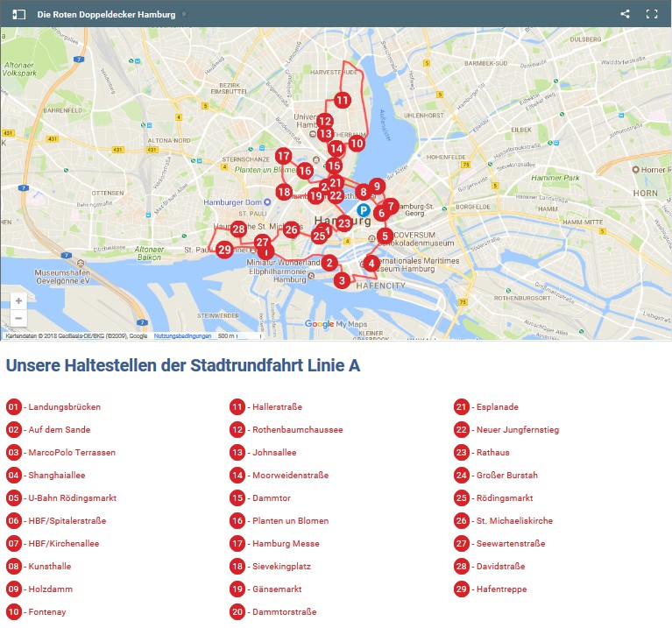
Task: Click 02 - Auf dem Sande entry
Action: click(48, 429)
